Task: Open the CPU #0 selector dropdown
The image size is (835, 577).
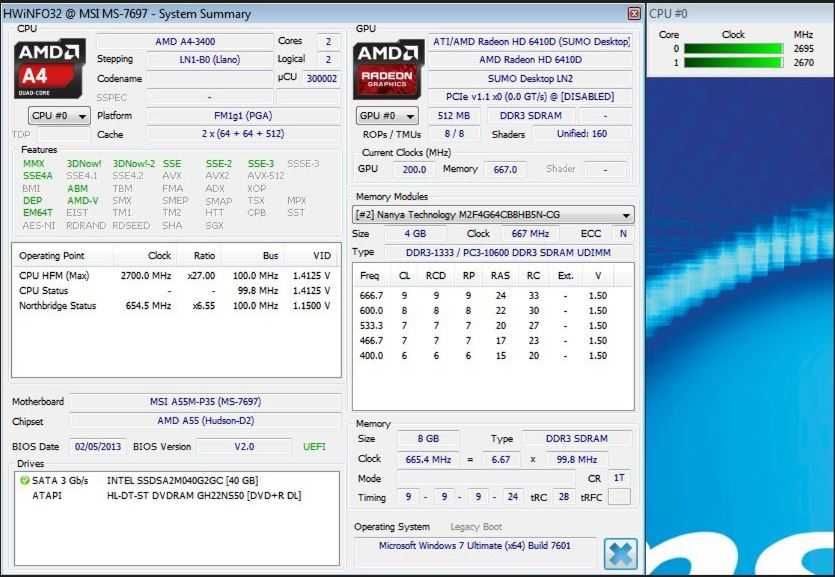Action: coord(59,116)
